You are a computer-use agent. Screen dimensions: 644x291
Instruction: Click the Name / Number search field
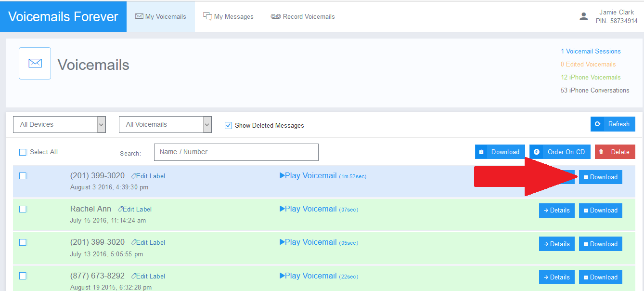pos(236,152)
